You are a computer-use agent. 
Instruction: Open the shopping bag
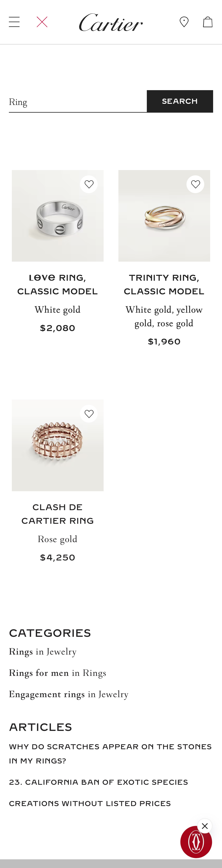tap(208, 22)
